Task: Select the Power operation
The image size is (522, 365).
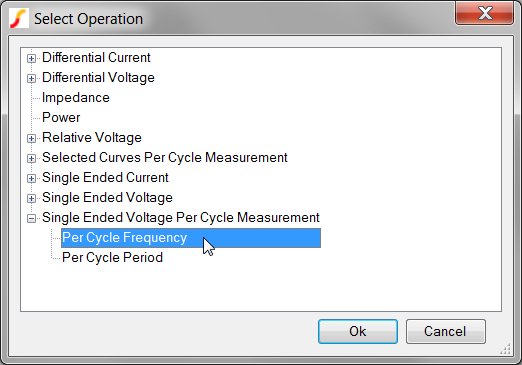Action: coord(61,118)
